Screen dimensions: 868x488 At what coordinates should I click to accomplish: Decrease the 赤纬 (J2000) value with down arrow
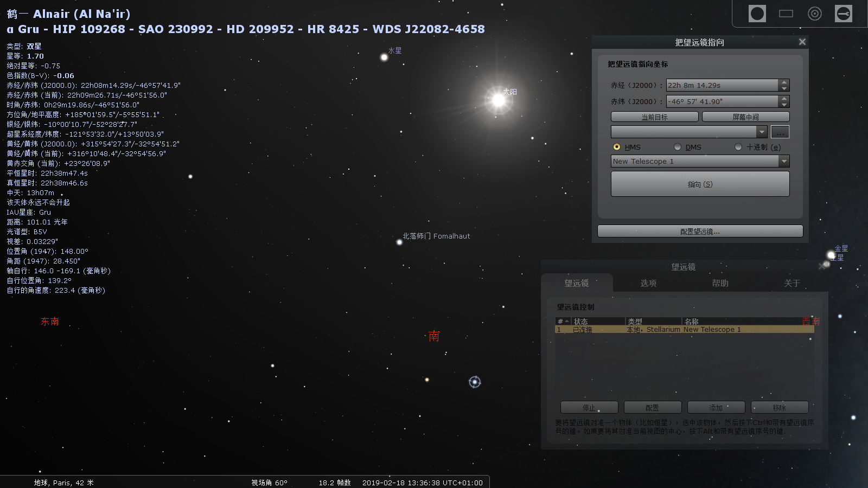pos(784,105)
